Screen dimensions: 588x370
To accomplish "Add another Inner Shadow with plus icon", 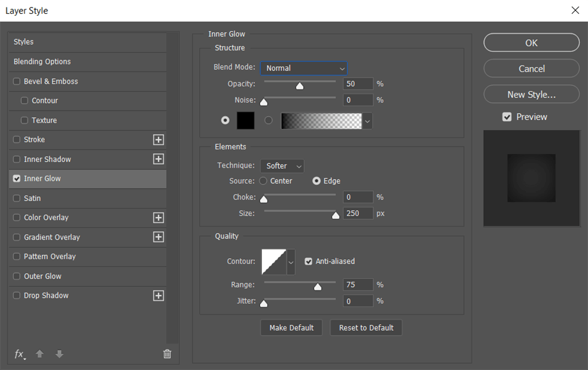I will [158, 159].
